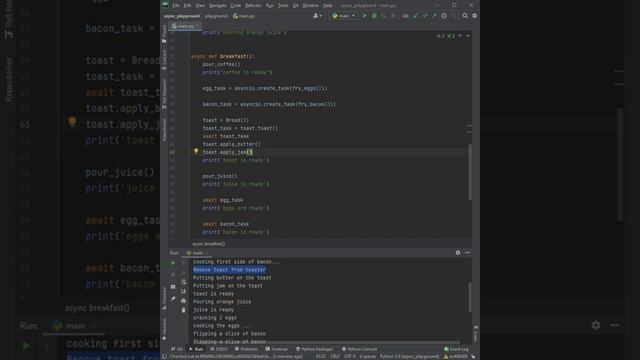Toggle file read-only lock in status bar
The height and width of the screenshot is (360, 640).
473,356
